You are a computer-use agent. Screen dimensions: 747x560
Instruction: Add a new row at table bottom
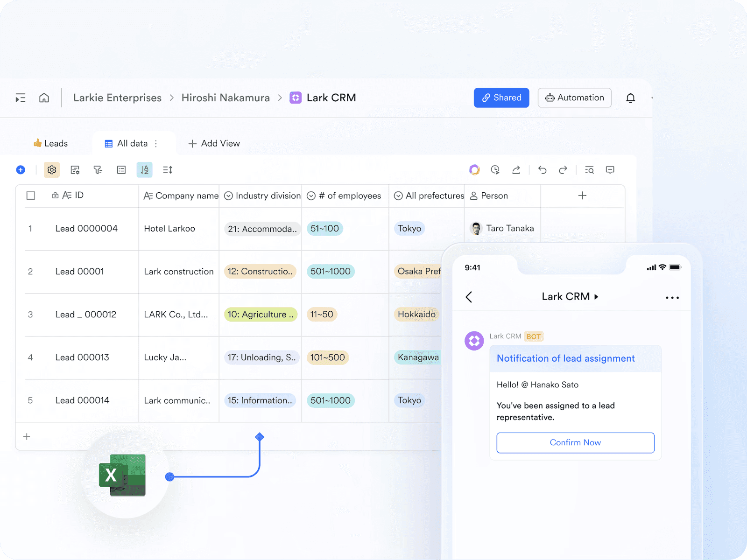click(27, 436)
